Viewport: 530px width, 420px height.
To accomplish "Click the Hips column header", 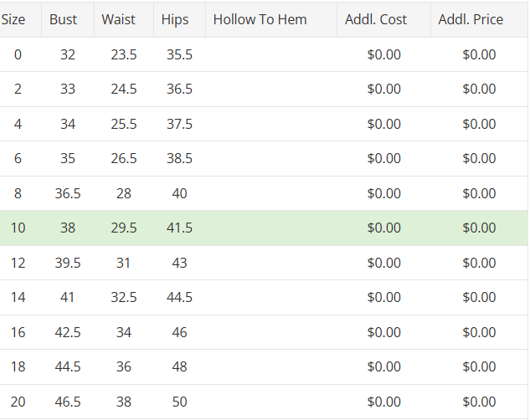I will click(x=175, y=19).
